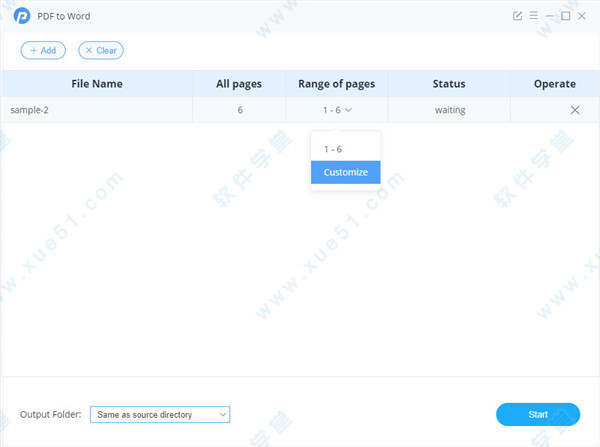The width and height of the screenshot is (600, 447).
Task: Click the File Name column header
Action: [97, 84]
